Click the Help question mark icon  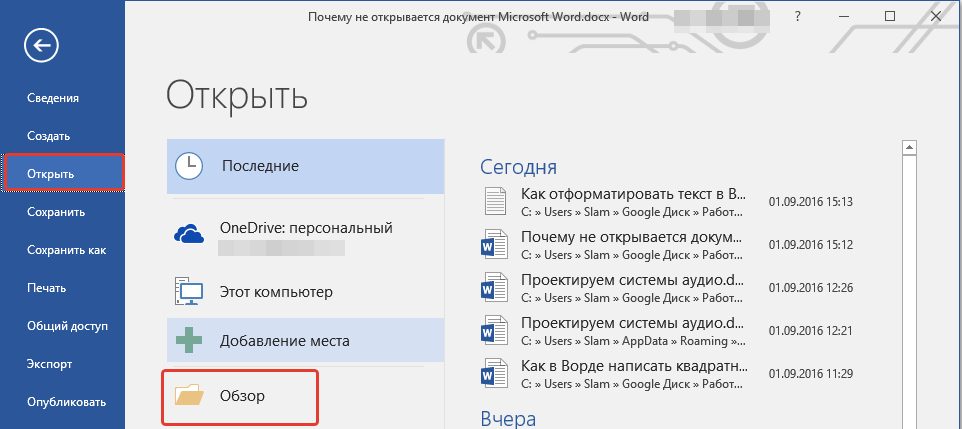point(797,17)
